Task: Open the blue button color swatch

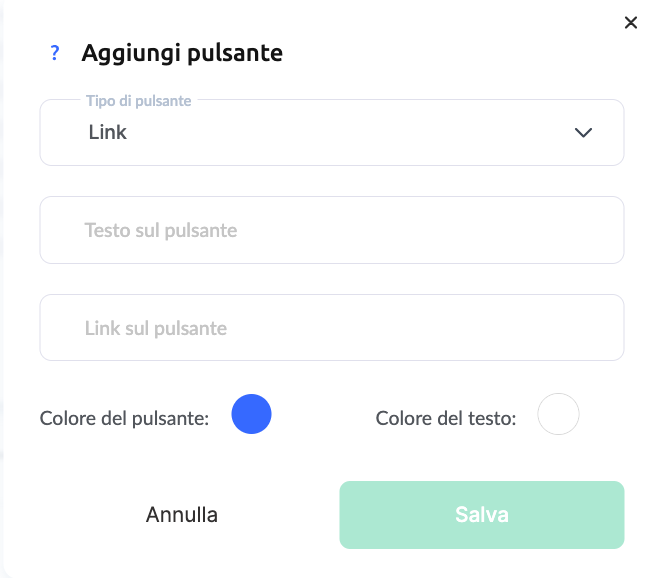Action: pos(251,414)
